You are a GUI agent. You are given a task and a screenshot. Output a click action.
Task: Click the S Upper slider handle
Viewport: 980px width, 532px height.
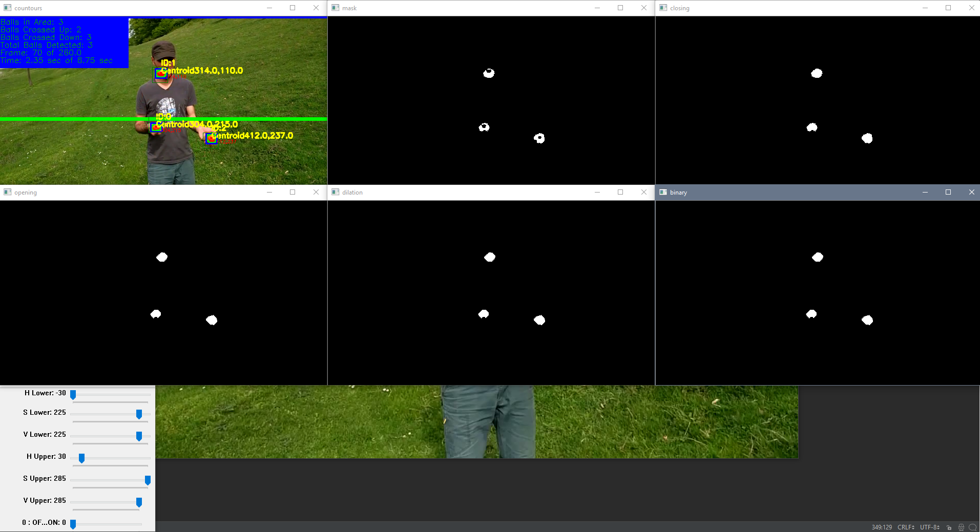[148, 480]
